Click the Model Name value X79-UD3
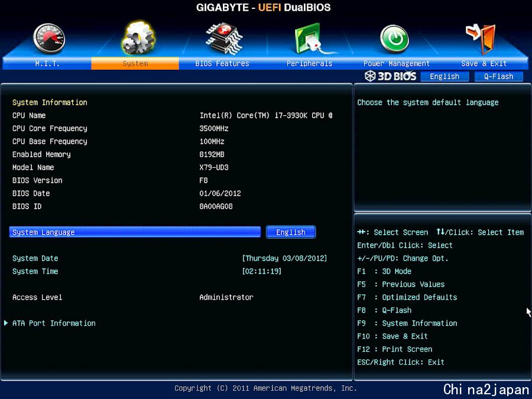The image size is (532, 399). [214, 167]
